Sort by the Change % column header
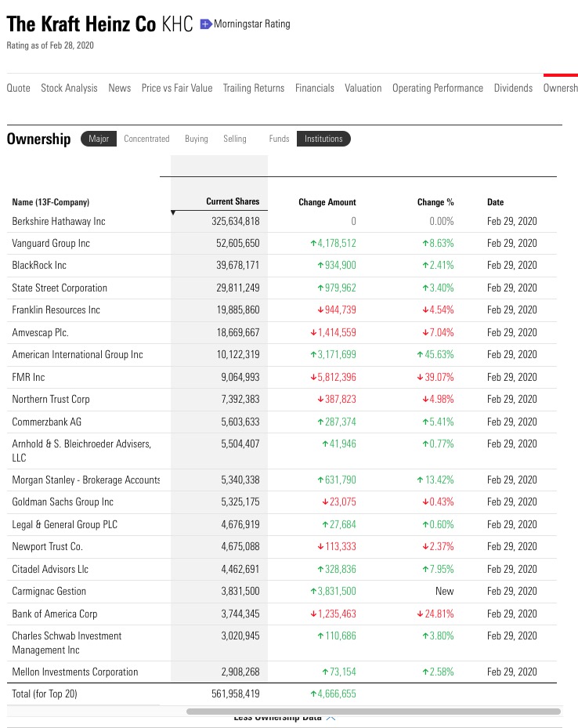578x728 pixels. (x=435, y=201)
